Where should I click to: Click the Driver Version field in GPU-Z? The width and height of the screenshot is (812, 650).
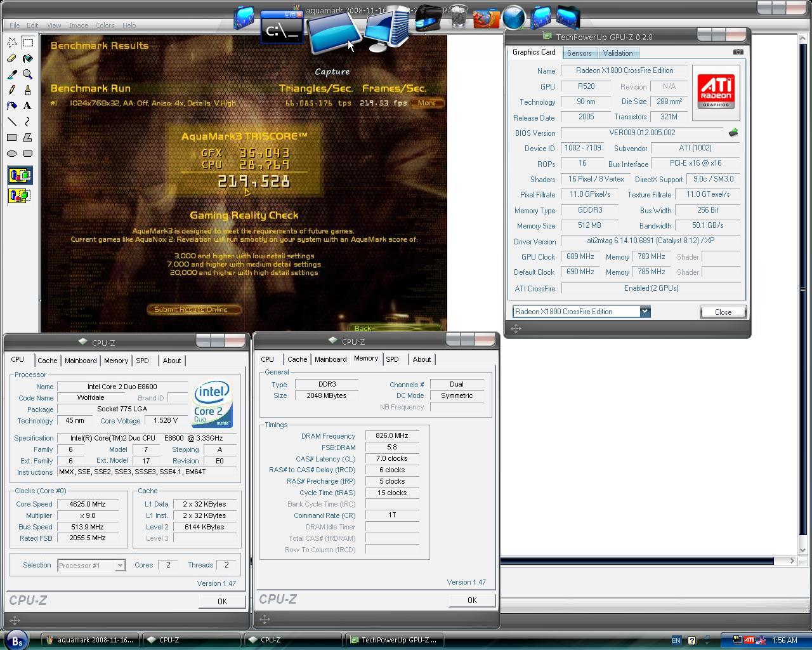click(x=651, y=241)
